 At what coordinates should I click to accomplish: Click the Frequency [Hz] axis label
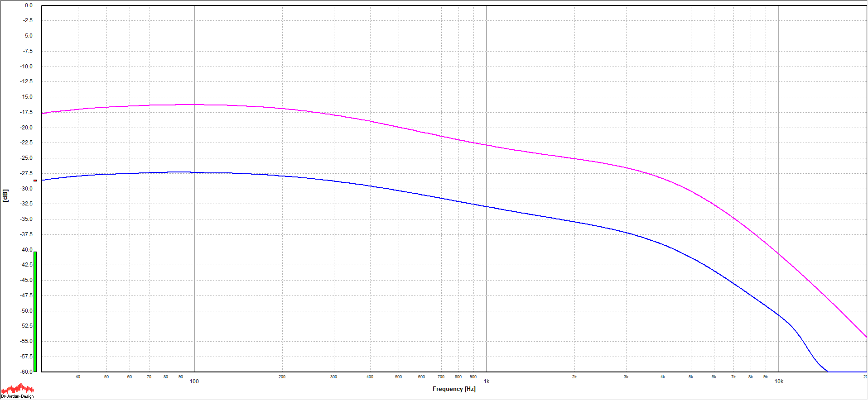coord(453,389)
